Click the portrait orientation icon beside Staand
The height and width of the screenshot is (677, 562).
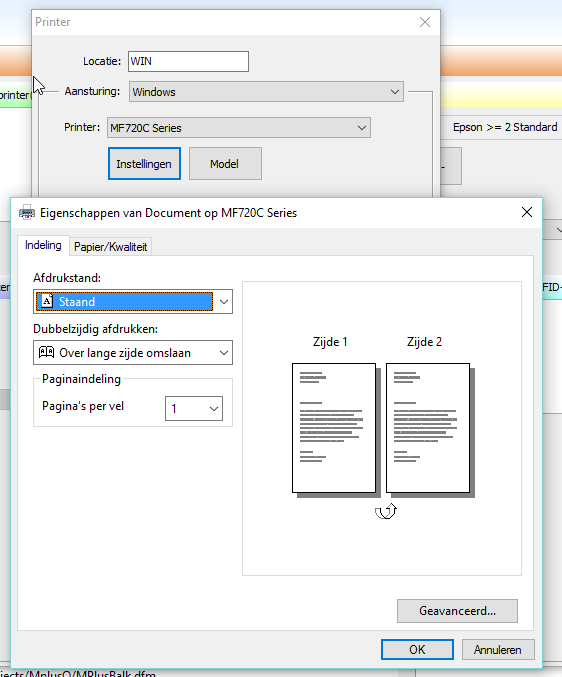coord(47,301)
